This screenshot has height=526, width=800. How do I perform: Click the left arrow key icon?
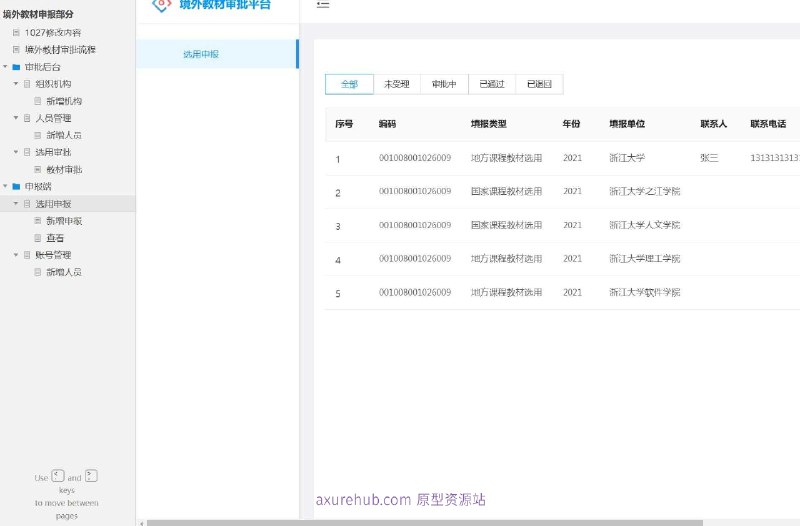[58, 476]
